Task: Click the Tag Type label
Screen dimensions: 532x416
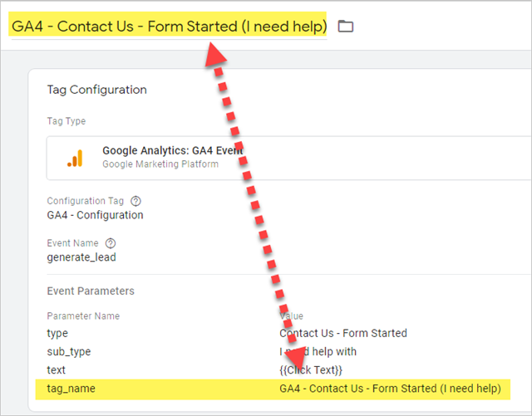Action: (x=66, y=121)
